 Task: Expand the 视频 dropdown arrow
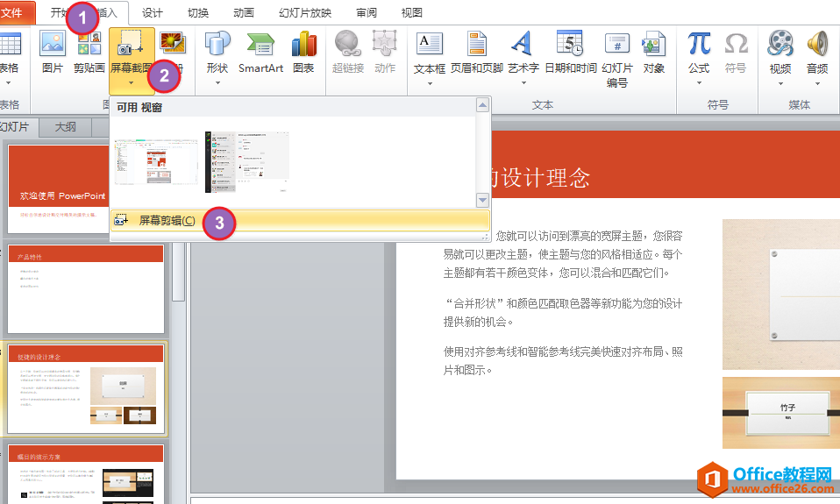tap(780, 83)
